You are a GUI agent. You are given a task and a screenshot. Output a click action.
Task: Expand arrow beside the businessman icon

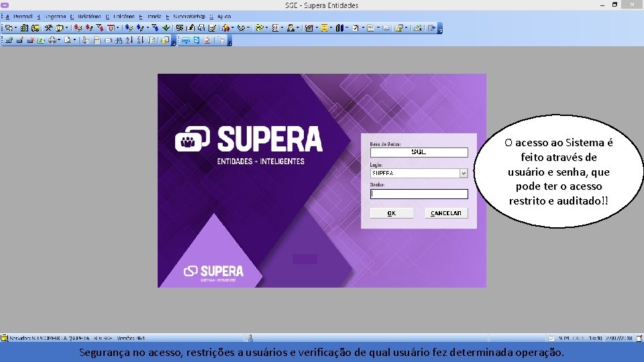(298, 28)
